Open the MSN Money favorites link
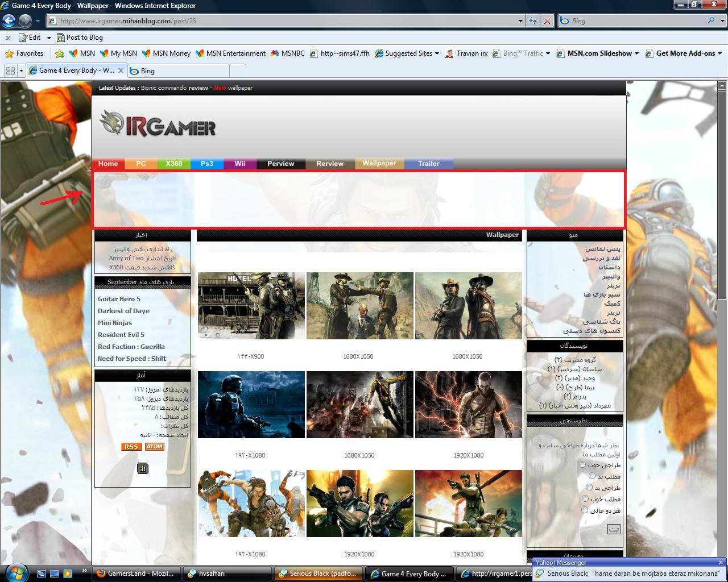 (x=166, y=53)
